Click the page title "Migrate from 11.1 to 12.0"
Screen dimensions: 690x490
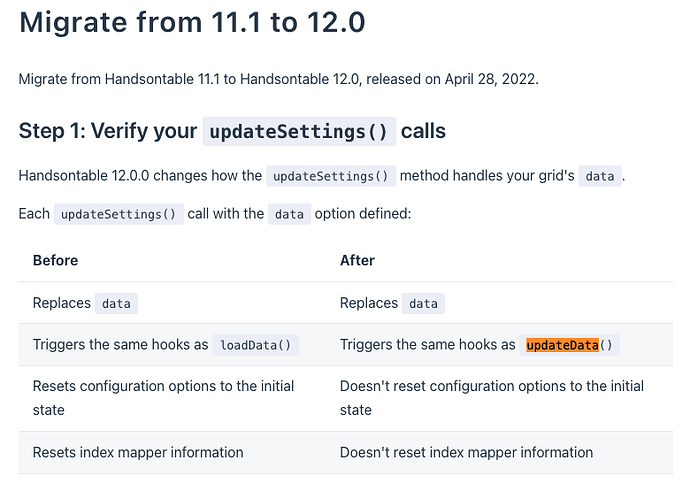pos(192,22)
